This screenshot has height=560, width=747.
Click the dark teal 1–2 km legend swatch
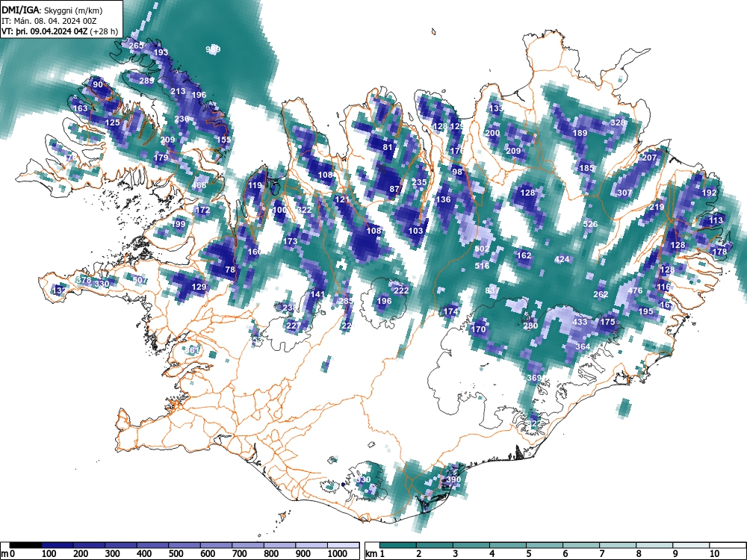pos(398,545)
